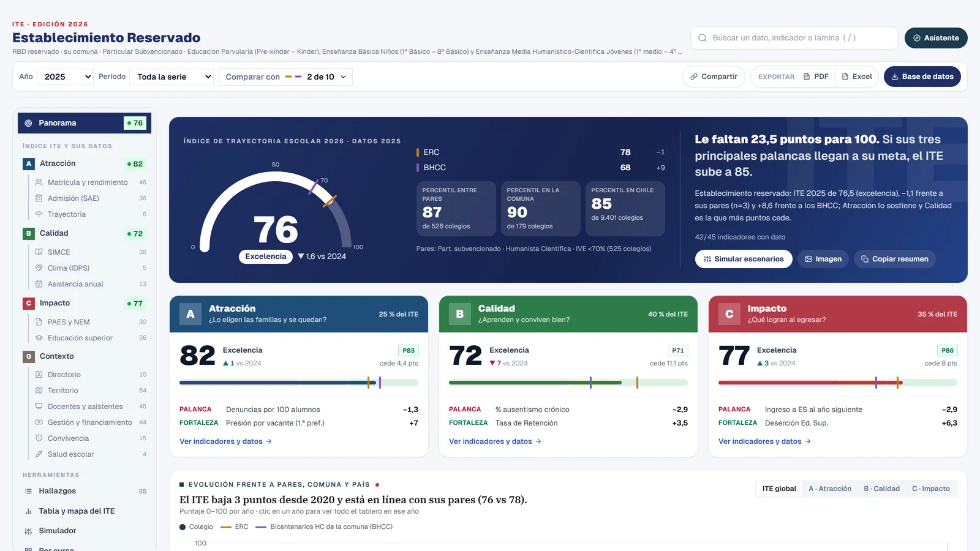980x551 pixels.
Task: Open Asistencia anual sidebar entry
Action: coord(90,284)
